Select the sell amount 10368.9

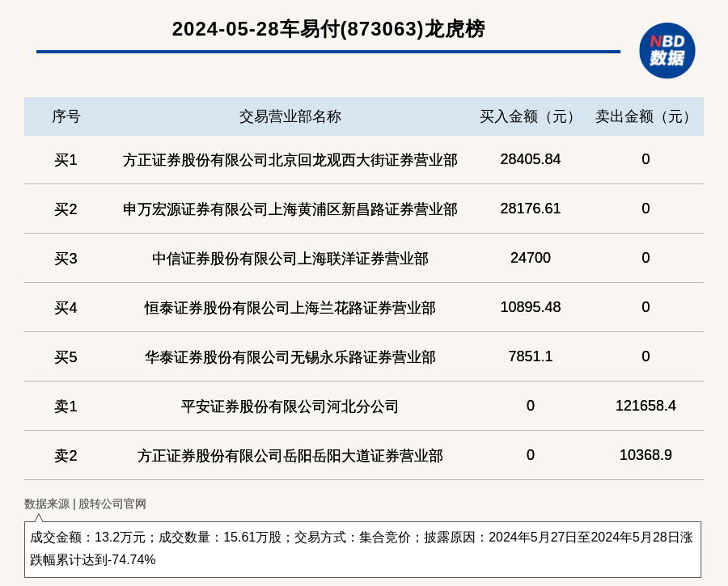tap(645, 455)
